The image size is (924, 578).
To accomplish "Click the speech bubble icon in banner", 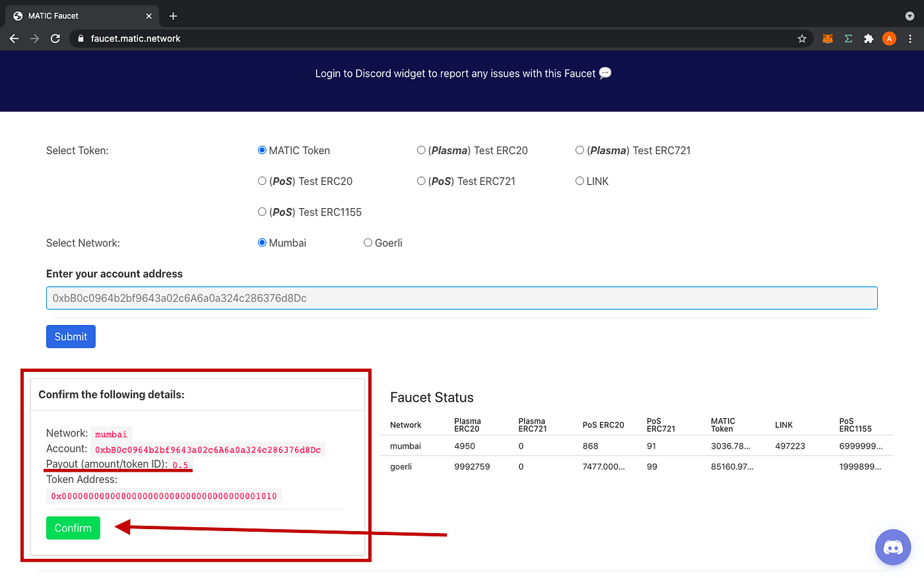I will pos(605,73).
